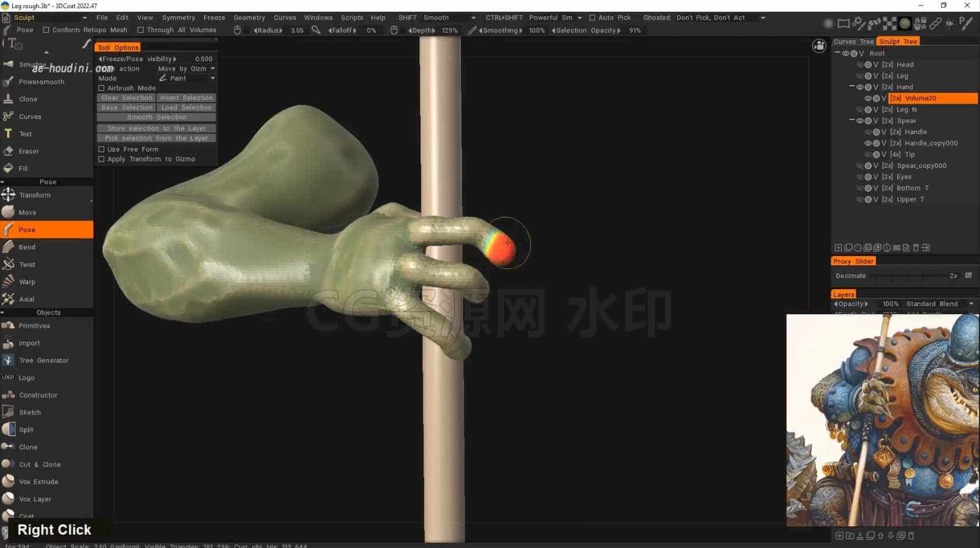Viewport: 980px width, 548px height.
Task: Pick the Twist tool
Action: 47,265
